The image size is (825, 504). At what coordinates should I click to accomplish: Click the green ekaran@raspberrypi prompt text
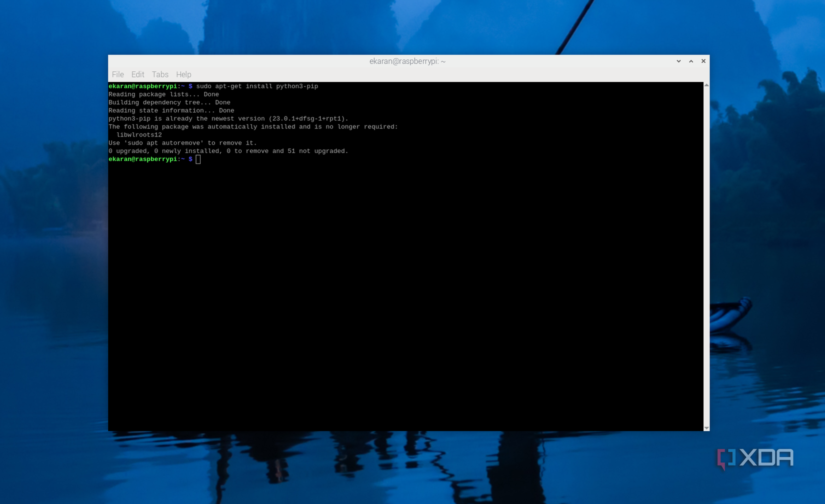click(143, 159)
